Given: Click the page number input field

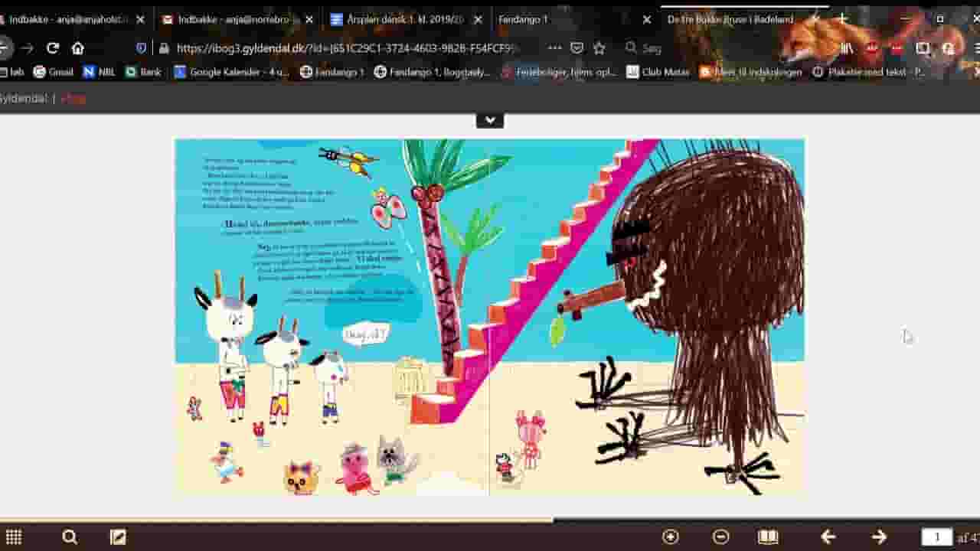Looking at the screenshot, I should [937, 537].
